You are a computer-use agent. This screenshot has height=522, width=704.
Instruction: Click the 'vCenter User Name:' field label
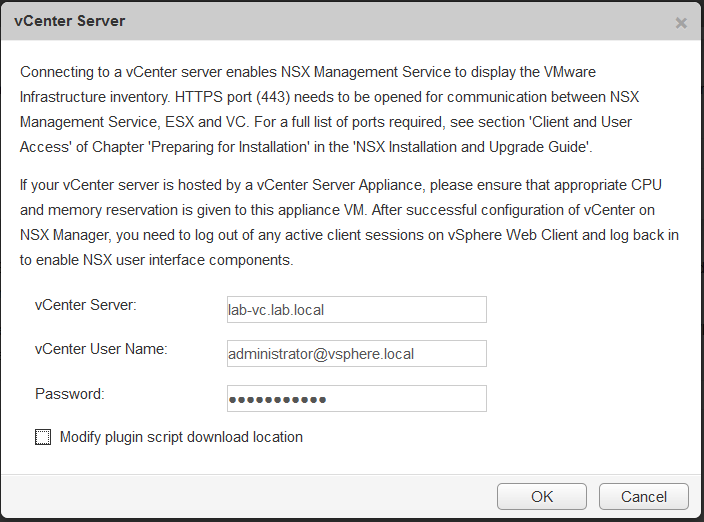coord(100,349)
